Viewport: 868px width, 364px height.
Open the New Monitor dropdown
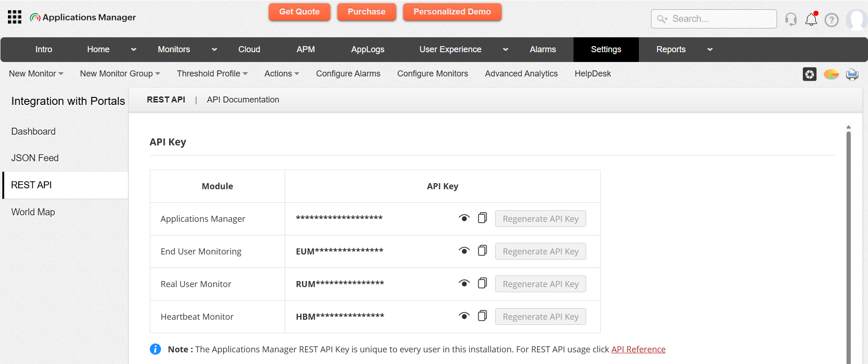pos(36,74)
